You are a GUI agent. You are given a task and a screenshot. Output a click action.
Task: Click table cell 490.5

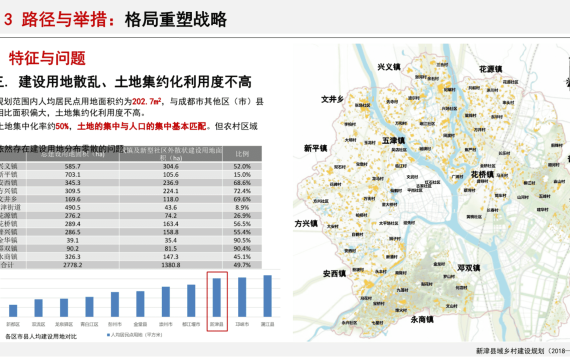pos(72,207)
